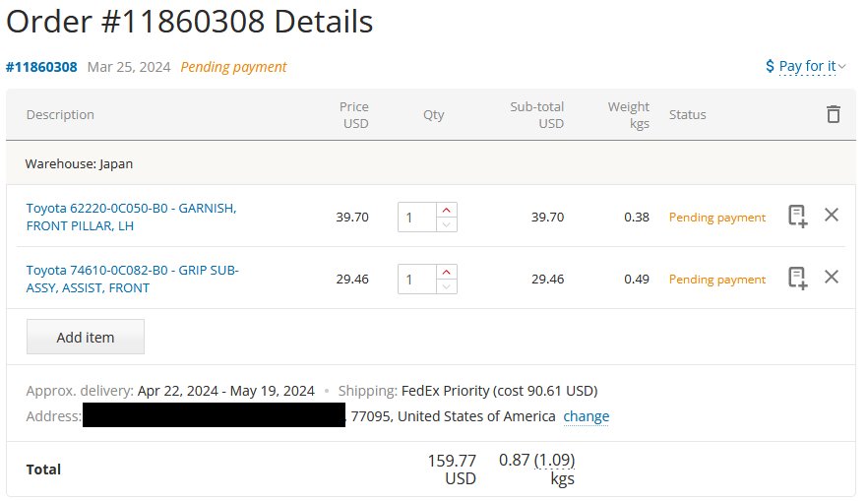Click the 0.38 weight value
Screen dimensions: 868x501
[x=637, y=217]
